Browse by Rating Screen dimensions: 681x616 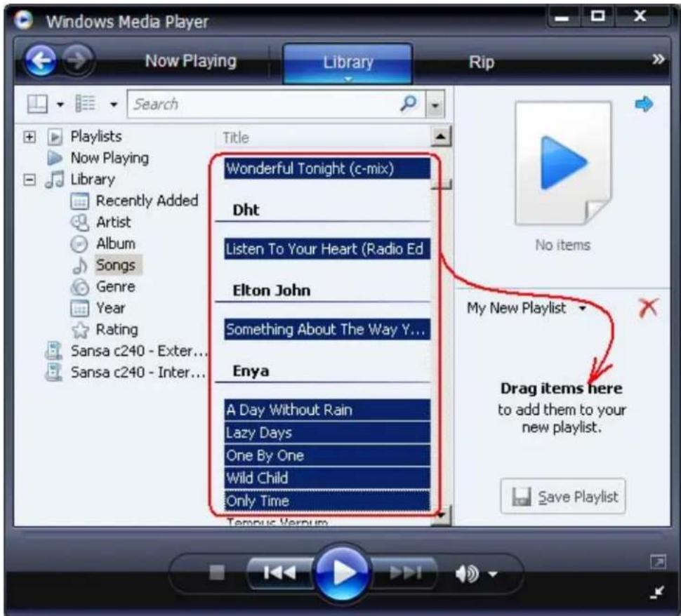pos(117,330)
